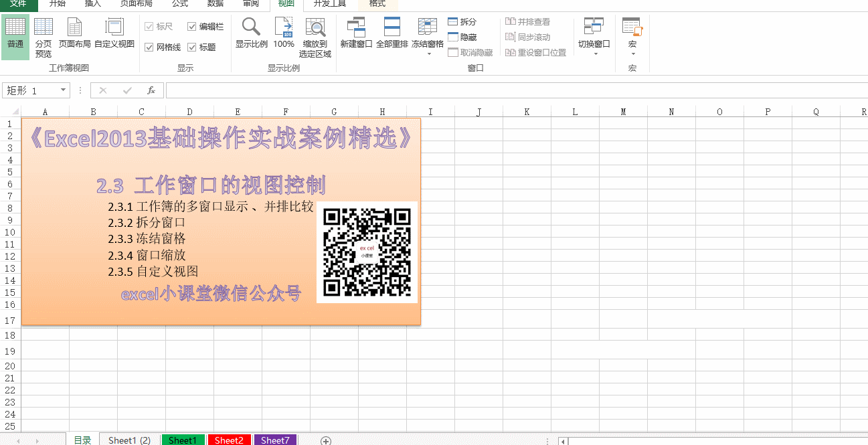The width and height of the screenshot is (868, 445).
Task: Click the text 2.3.3 冻结窗格
Action: [147, 238]
